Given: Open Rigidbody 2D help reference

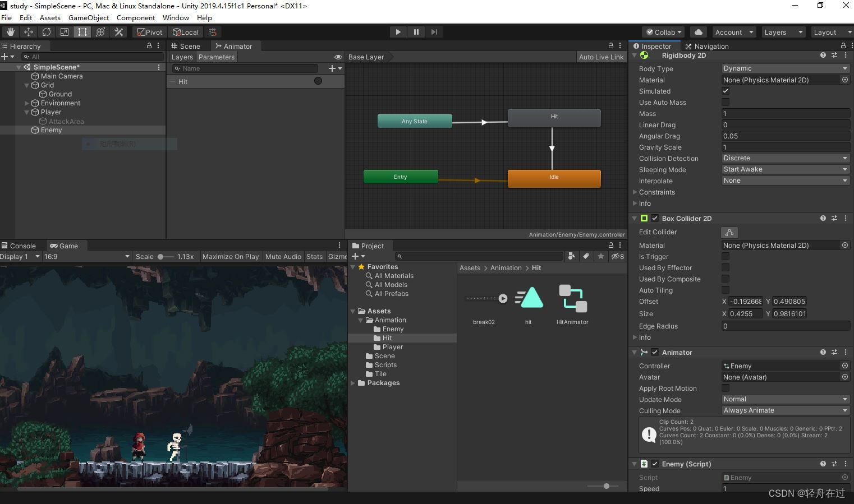Looking at the screenshot, I should (823, 55).
